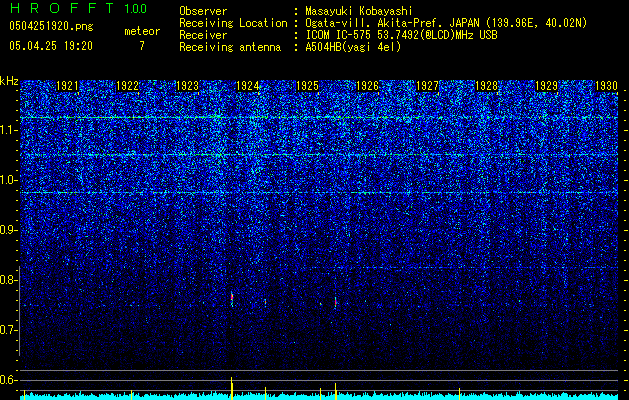This screenshot has height=400, width=629.
Task: Click the 1925 time axis label
Action: coord(307,86)
